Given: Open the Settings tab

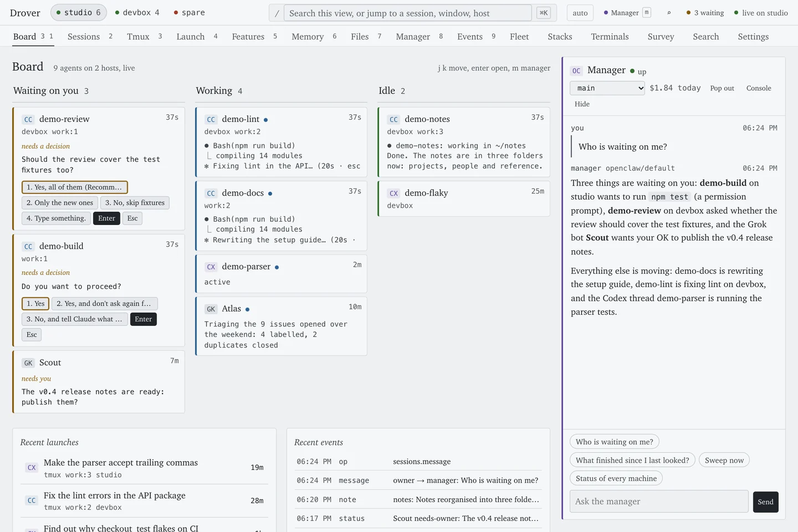Looking at the screenshot, I should 753,37.
